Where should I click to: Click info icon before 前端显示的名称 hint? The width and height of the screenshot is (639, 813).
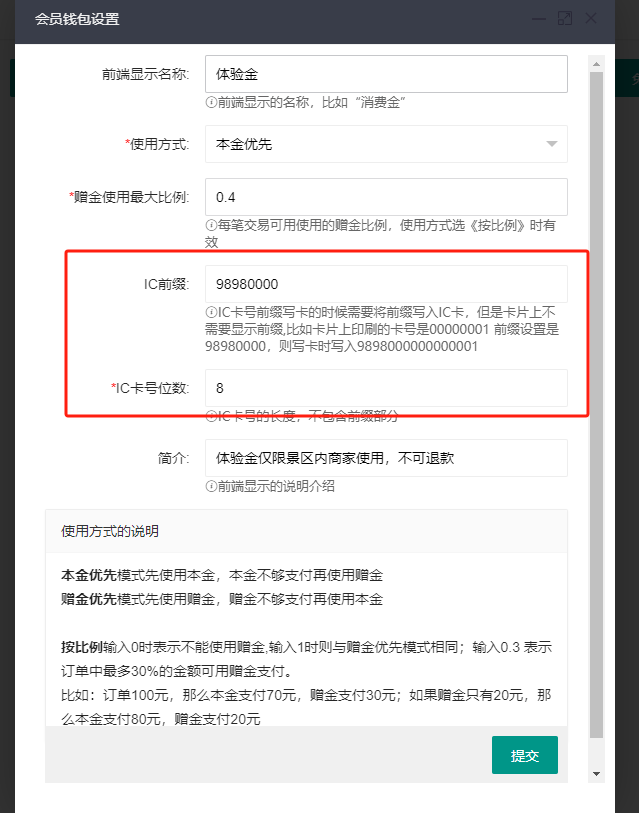click(211, 102)
